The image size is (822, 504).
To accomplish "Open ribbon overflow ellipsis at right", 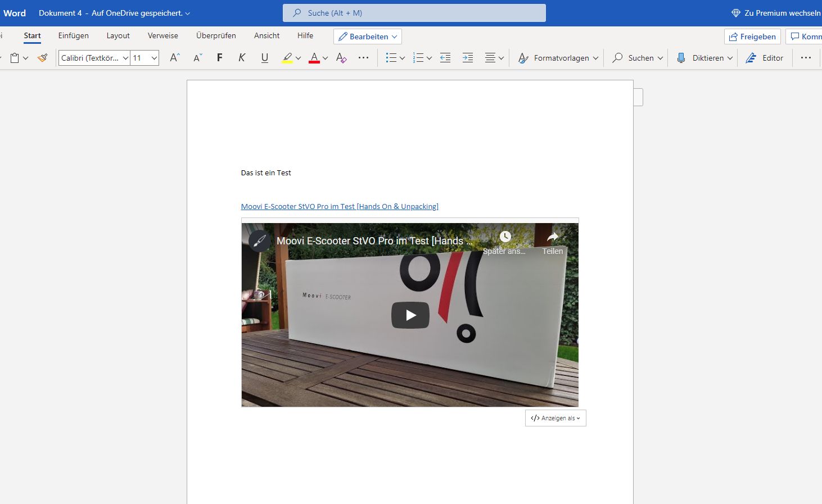I will pos(806,58).
